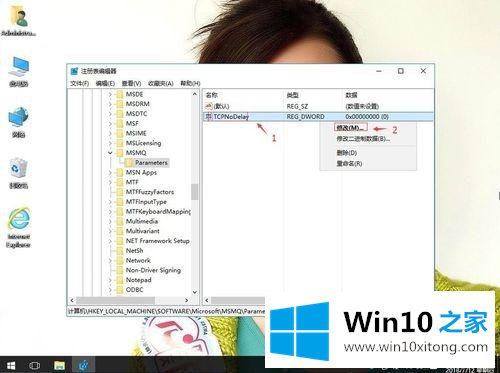
Task: Click the MSDE folder icon
Action: coord(119,94)
